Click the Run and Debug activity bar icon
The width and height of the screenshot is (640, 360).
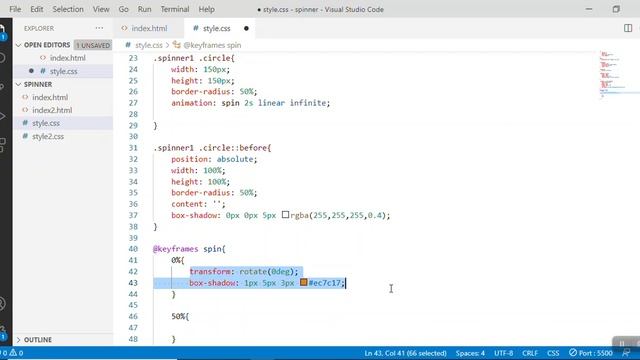tap(3, 116)
